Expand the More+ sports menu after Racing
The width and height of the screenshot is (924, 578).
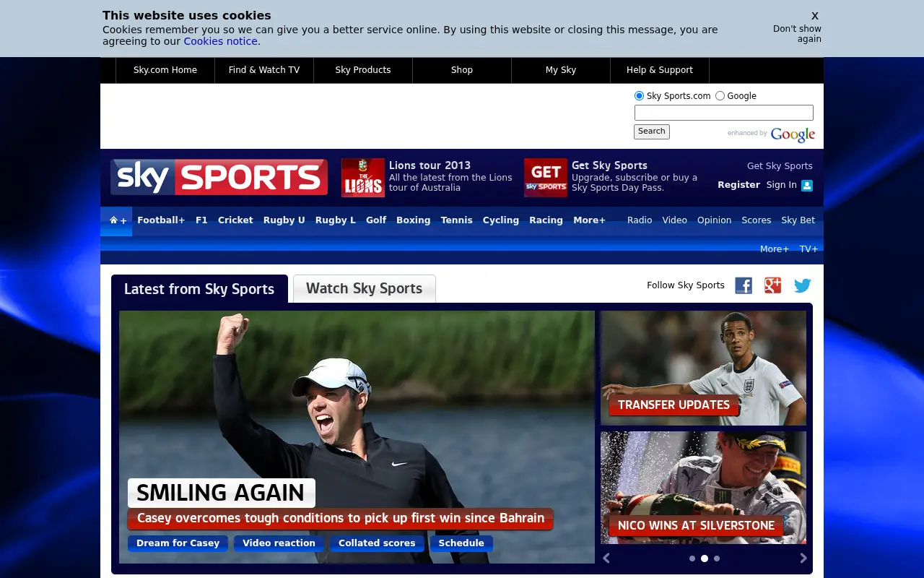(590, 220)
